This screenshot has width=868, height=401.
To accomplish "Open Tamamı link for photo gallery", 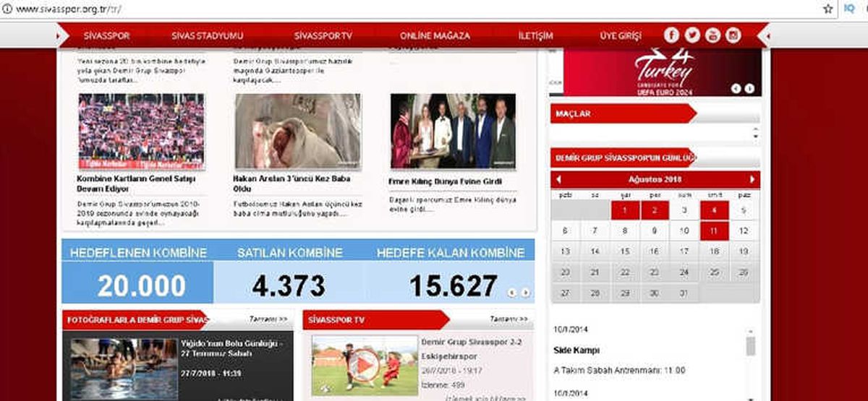I will pyautogui.click(x=268, y=319).
